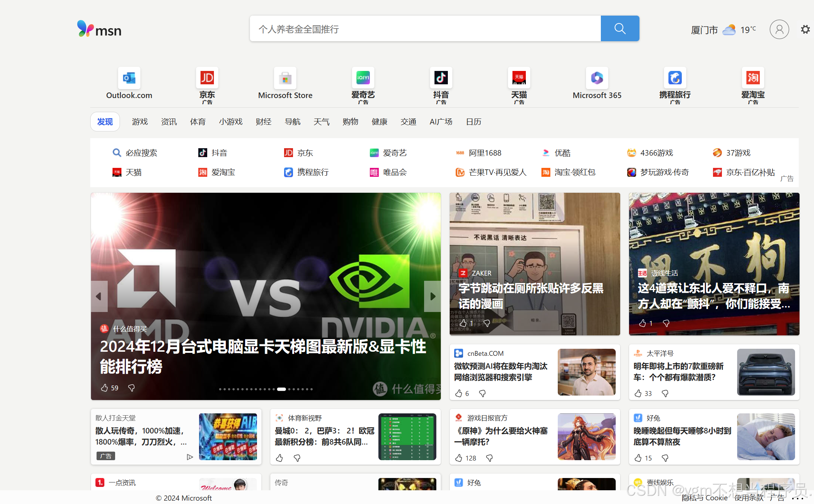Screen dimensions: 814x504
Task: Open the Microsoft Store shortcut icon
Action: (x=285, y=78)
